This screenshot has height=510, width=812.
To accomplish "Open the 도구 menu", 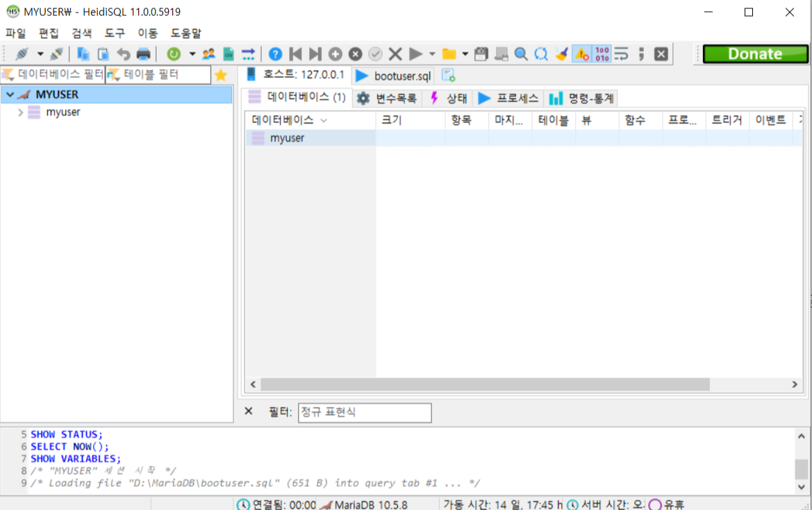I will click(x=115, y=33).
